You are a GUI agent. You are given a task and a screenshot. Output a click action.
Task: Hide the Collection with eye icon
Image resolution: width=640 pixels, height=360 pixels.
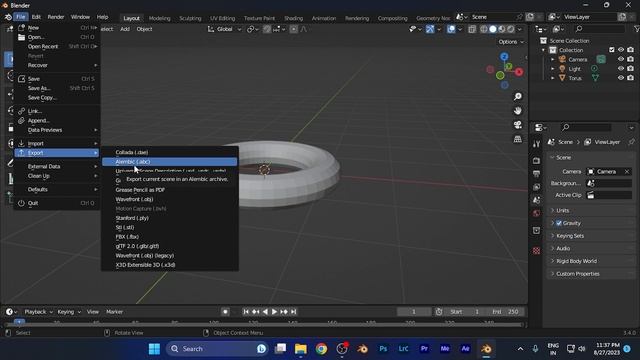(621, 50)
